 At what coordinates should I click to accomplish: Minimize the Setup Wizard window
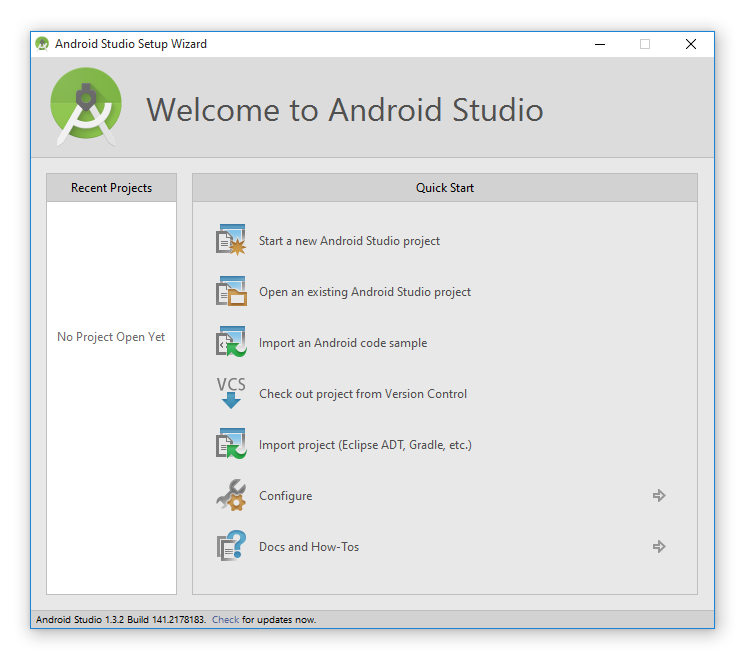(x=600, y=44)
